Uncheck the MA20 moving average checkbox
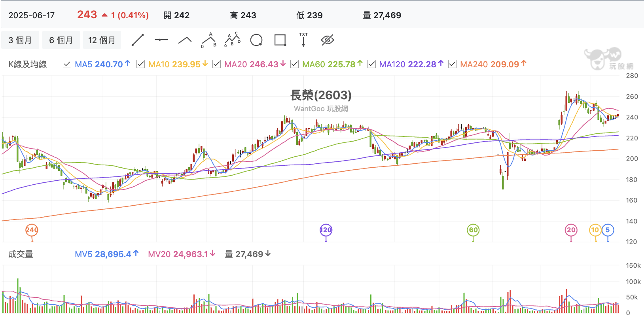This screenshot has width=644, height=318. click(x=216, y=64)
